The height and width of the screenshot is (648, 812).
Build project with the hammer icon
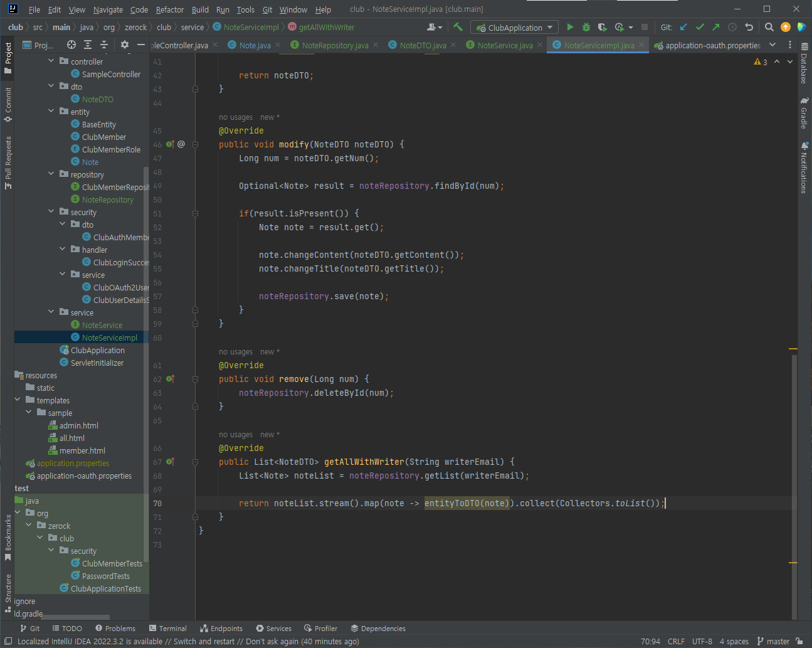458,27
